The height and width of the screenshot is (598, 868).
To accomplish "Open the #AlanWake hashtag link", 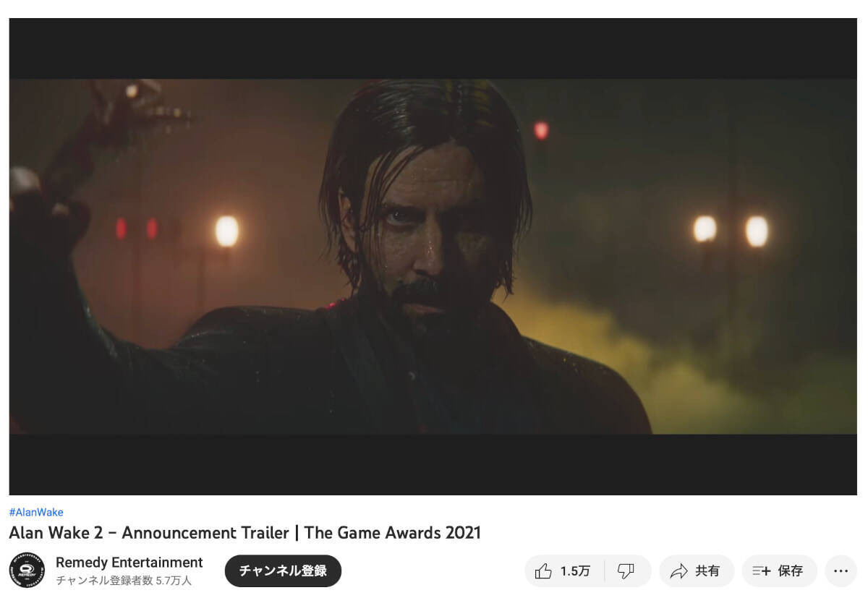I will [36, 512].
